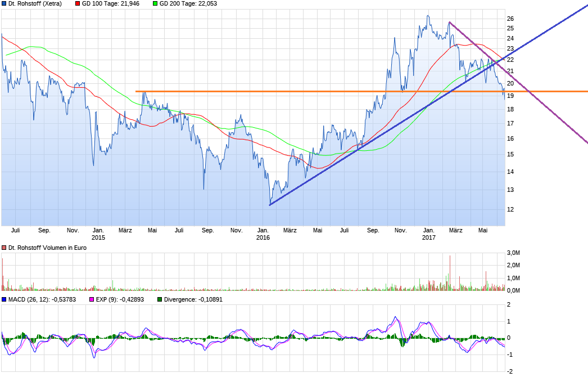Select the 'EXP (9): -0,42893' text
The width and height of the screenshot is (588, 377).
point(120,300)
